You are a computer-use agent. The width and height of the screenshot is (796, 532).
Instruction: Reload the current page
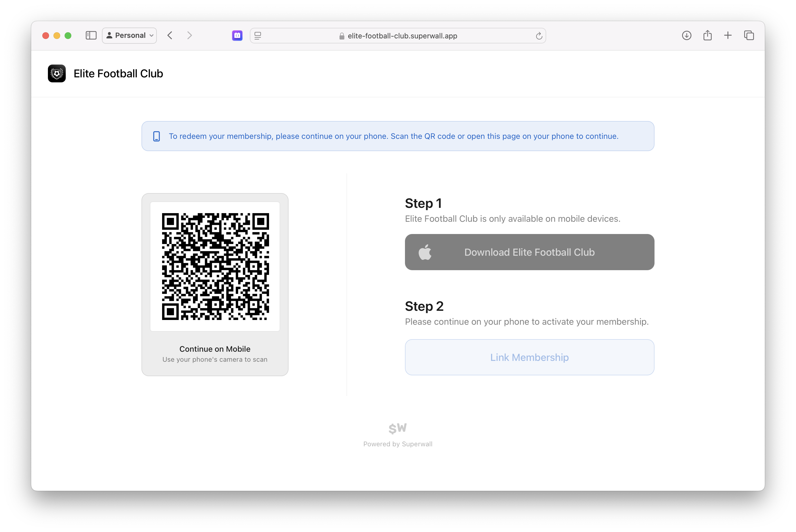point(539,36)
